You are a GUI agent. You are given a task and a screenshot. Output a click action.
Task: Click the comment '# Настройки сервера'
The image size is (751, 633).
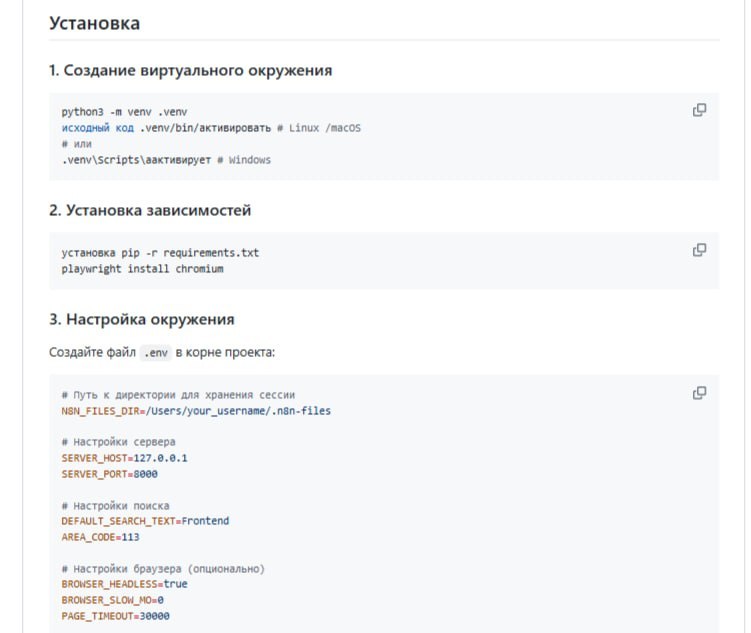[118, 442]
